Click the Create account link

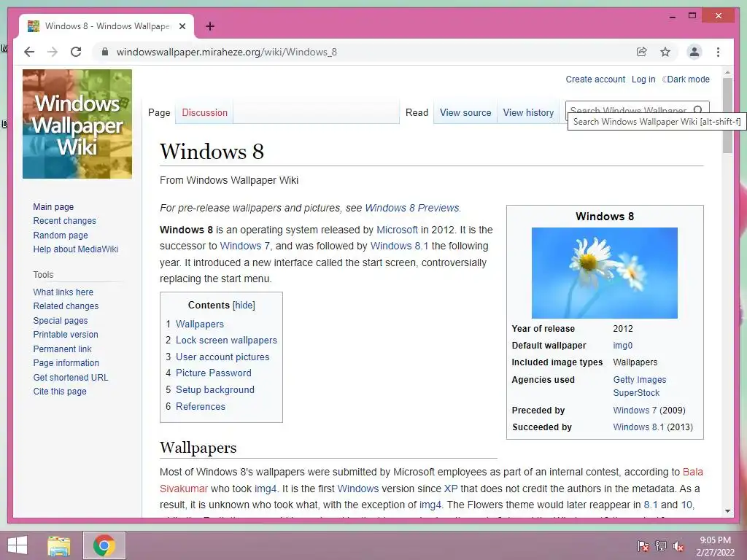pos(595,79)
